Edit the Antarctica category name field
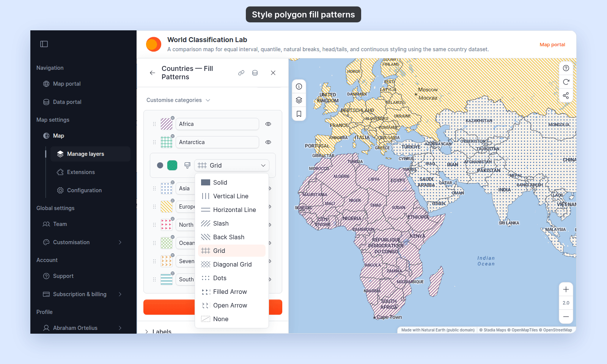Image resolution: width=607 pixels, height=364 pixels. (217, 142)
